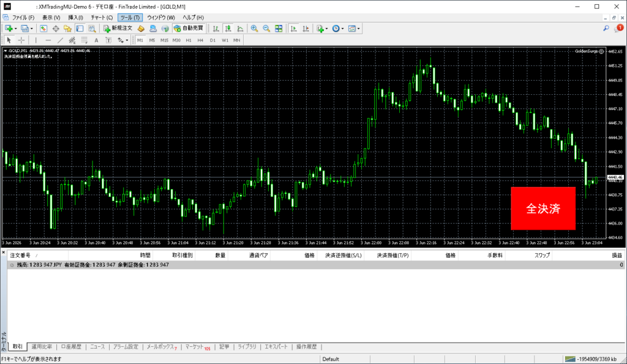Switch to the 口座履歴 tab

click(71, 347)
